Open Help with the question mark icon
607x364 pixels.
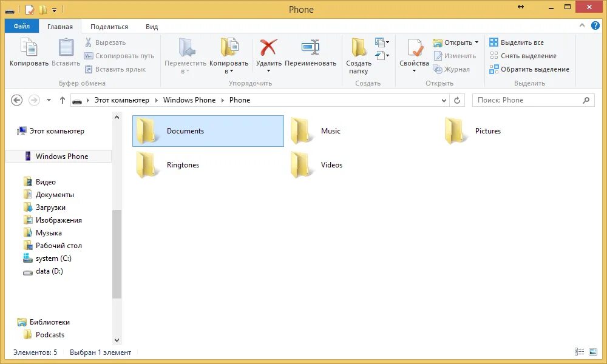[x=595, y=25]
